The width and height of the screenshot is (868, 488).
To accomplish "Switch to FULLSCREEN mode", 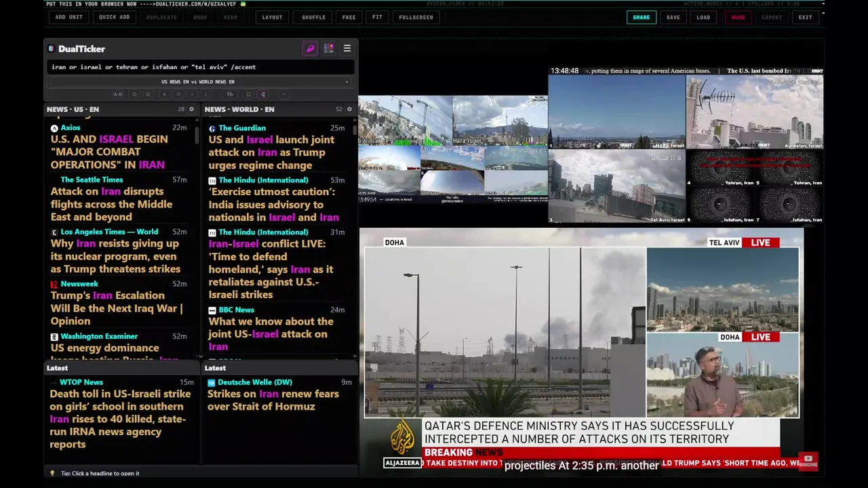I will [x=416, y=17].
